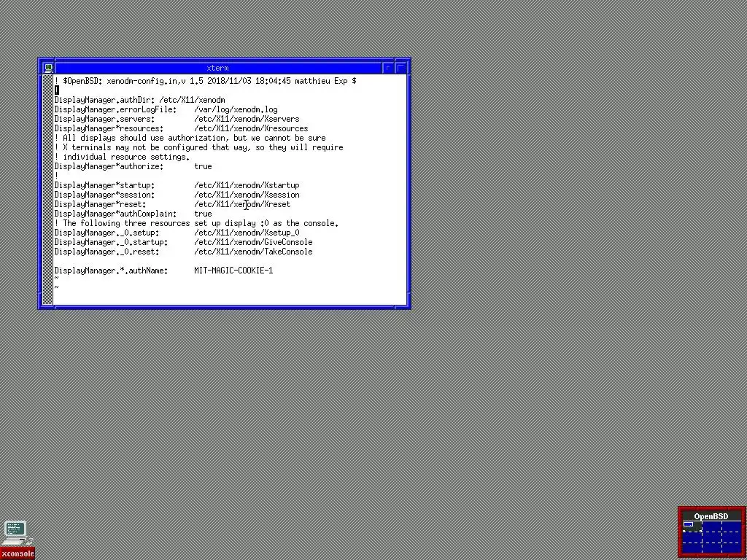The width and height of the screenshot is (747, 560).
Task: Click the xterm vertical scrollbar
Action: [47, 190]
